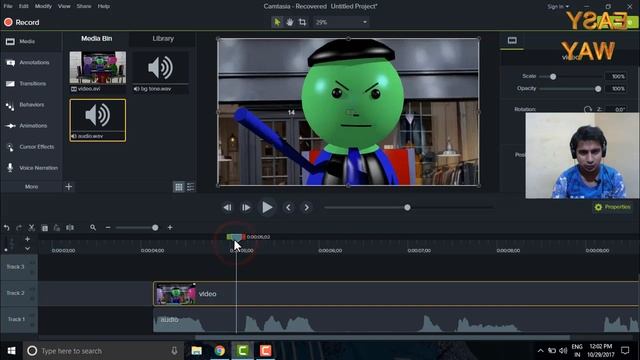Click the Scale slider handle
Screen dimensions: 640x360
click(x=553, y=77)
